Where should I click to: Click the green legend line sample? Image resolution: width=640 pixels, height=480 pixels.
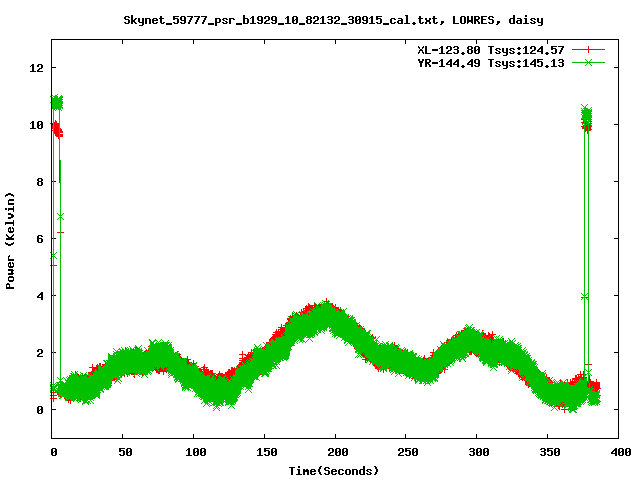tap(588, 63)
